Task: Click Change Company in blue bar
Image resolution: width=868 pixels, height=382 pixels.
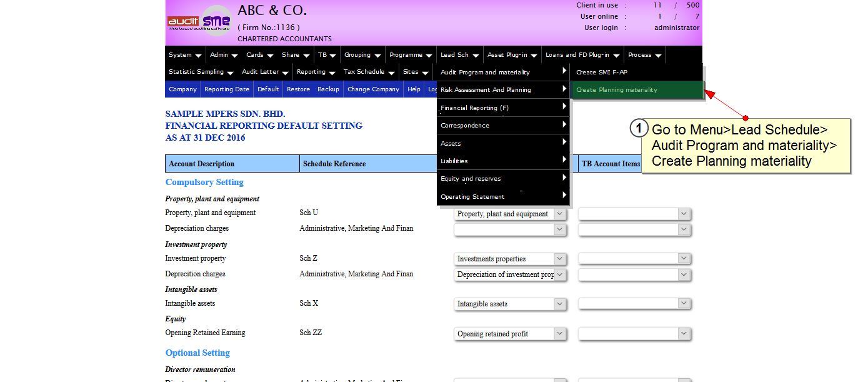Action: [x=373, y=89]
